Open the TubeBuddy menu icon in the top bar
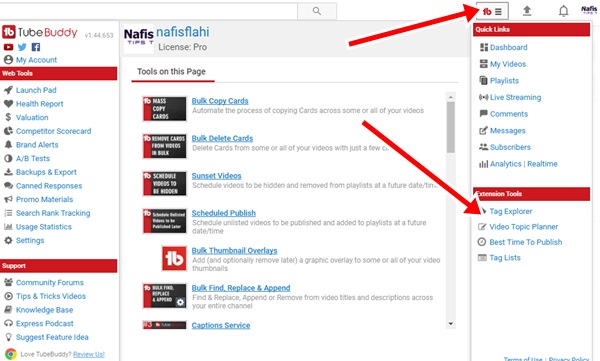600x361 pixels. tap(492, 11)
